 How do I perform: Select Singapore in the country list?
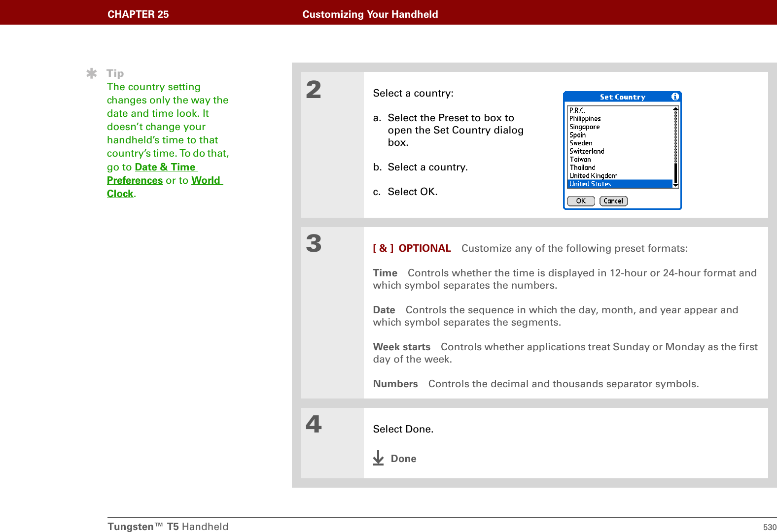pos(620,127)
